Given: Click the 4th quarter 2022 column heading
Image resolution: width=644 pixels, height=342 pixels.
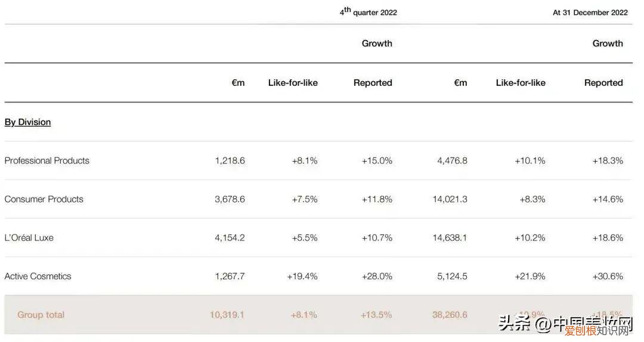Looking at the screenshot, I should click(x=369, y=11).
